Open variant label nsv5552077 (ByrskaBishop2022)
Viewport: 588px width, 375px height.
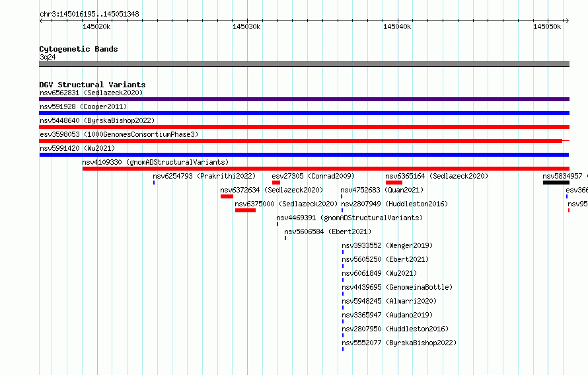tap(399, 343)
